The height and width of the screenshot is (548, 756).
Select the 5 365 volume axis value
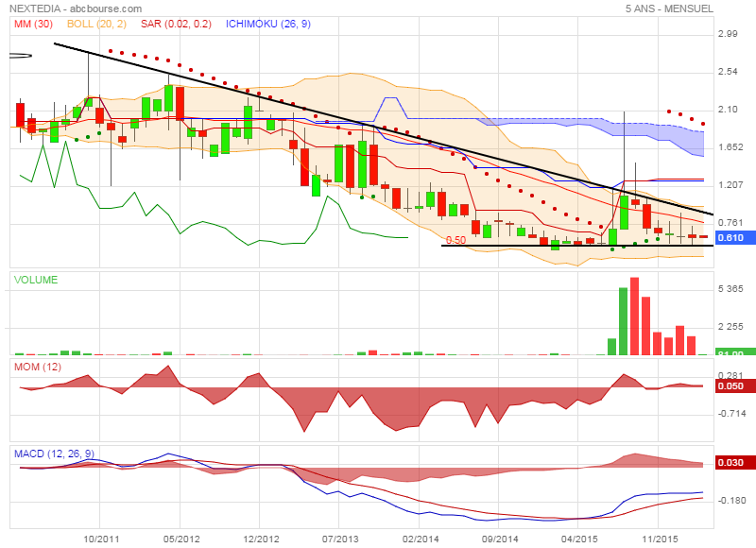coord(730,289)
